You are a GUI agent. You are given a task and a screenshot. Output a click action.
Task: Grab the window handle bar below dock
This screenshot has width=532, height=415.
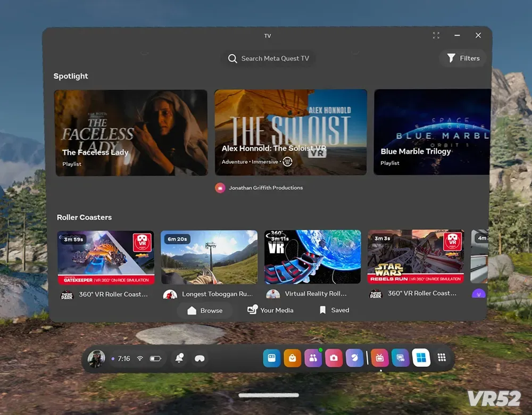(269, 395)
